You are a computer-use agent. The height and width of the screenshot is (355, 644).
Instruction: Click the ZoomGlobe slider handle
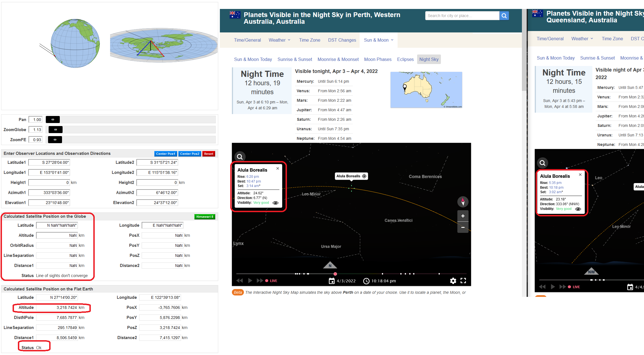(56, 130)
